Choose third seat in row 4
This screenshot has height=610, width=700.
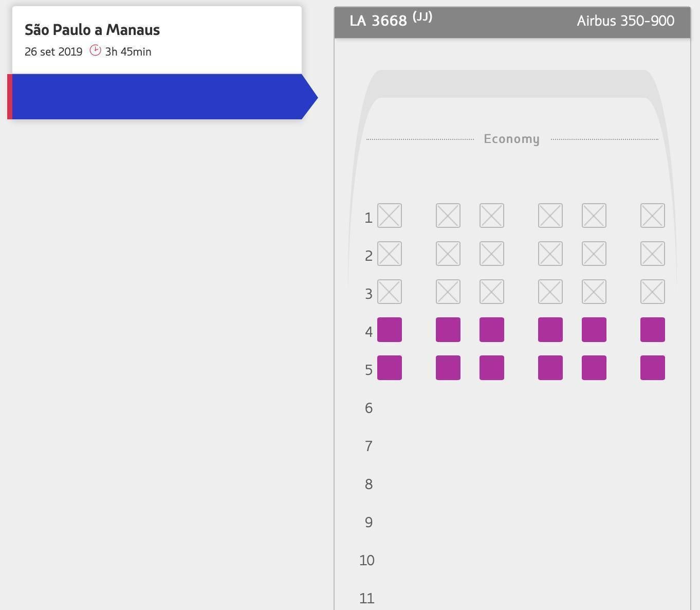(x=492, y=330)
